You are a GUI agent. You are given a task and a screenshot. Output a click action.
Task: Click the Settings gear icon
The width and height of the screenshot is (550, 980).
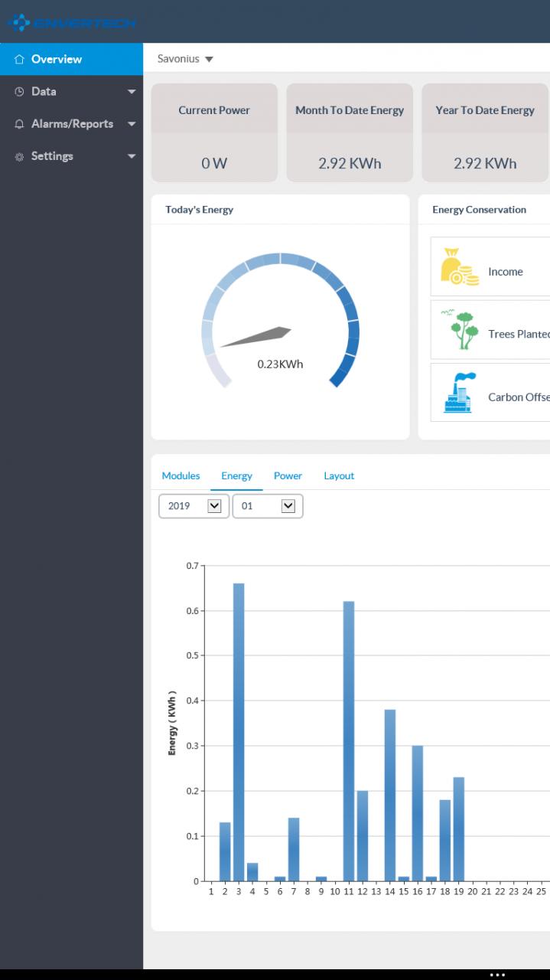[x=20, y=156]
